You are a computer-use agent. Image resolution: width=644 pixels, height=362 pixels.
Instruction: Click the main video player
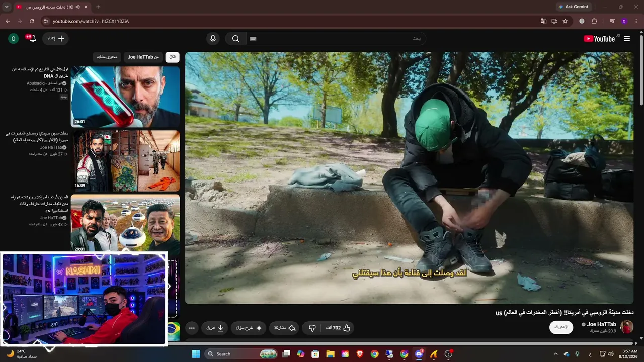point(409,178)
